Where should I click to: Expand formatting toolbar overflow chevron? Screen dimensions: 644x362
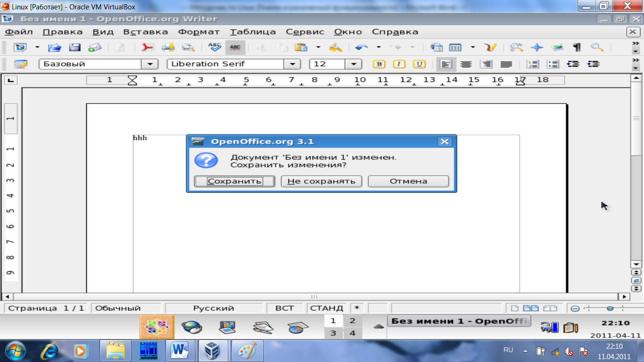[636, 61]
